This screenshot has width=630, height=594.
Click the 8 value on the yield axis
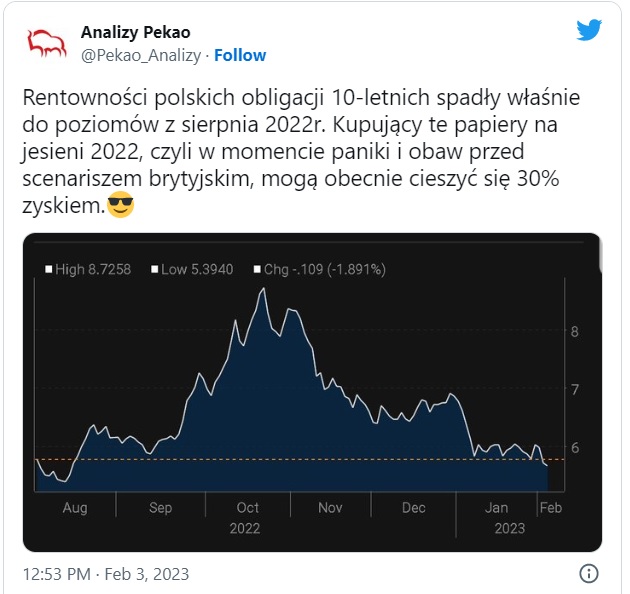[x=575, y=331]
